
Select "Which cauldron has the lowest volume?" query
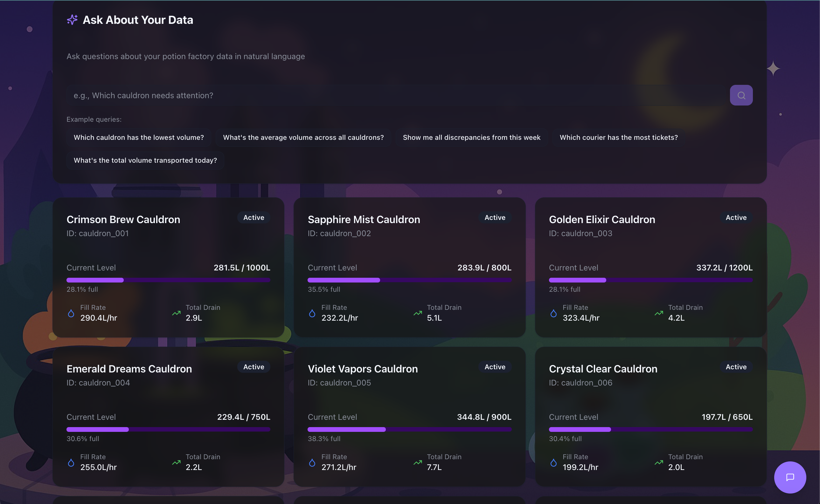(x=138, y=137)
